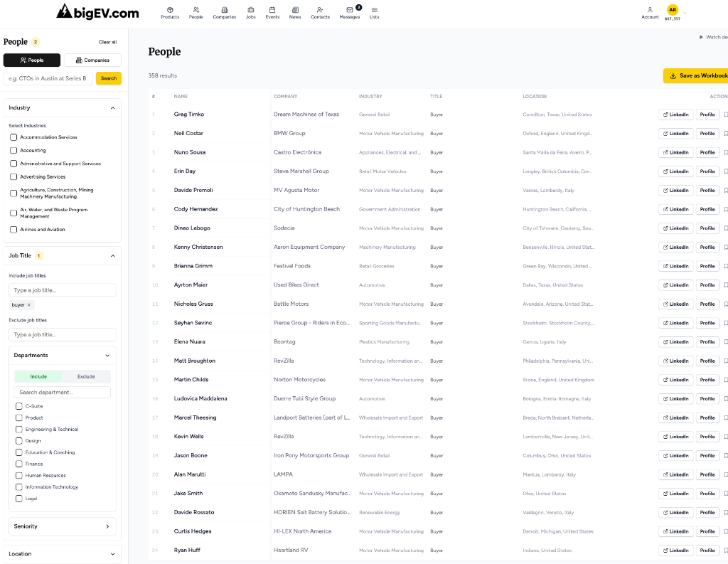Click the yellow Search button
The width and height of the screenshot is (728, 564).
coord(109,78)
